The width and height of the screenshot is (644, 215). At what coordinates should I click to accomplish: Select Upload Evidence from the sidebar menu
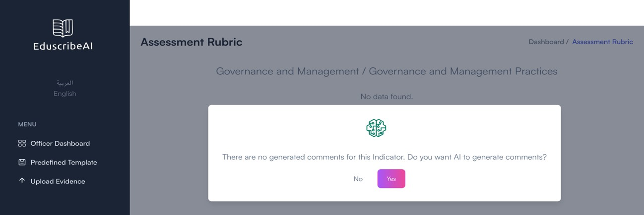(x=57, y=181)
